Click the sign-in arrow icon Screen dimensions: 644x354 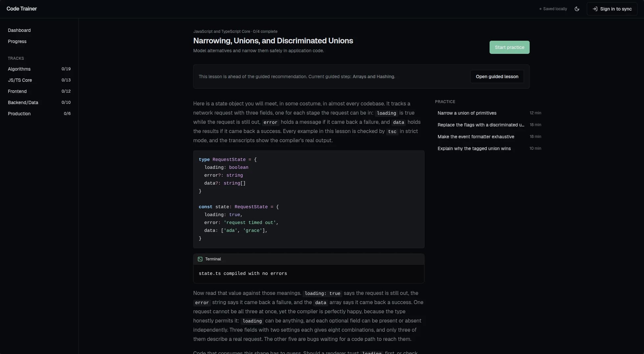pos(595,9)
